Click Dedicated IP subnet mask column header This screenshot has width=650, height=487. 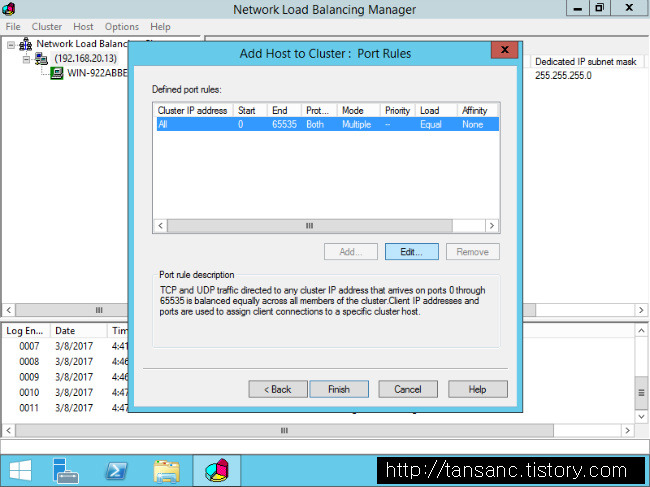pos(585,62)
